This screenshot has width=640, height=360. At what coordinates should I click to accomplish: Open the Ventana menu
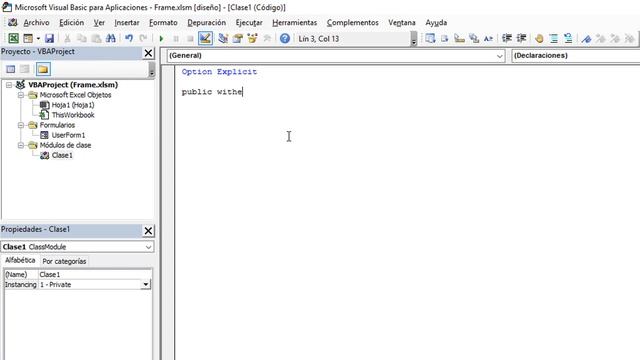(x=402, y=22)
